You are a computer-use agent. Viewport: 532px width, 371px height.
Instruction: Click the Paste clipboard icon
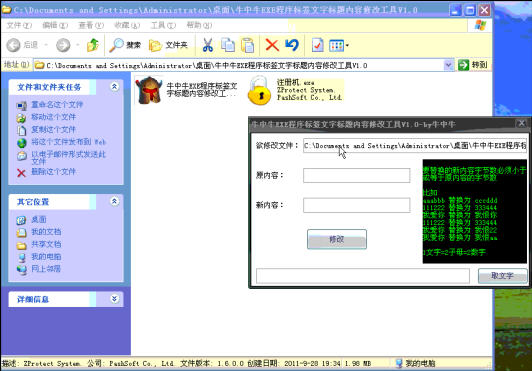247,45
